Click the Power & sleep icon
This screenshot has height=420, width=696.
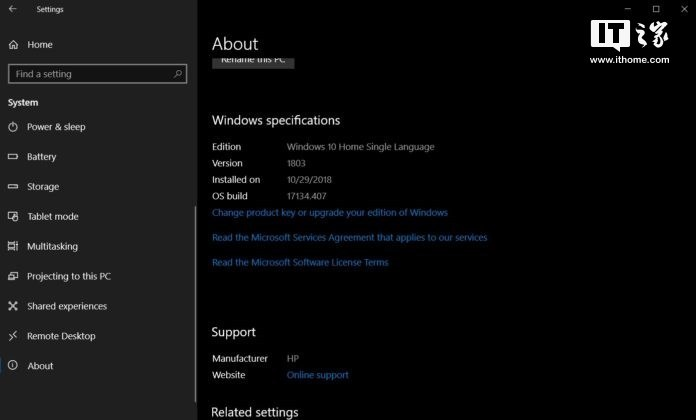coord(13,127)
